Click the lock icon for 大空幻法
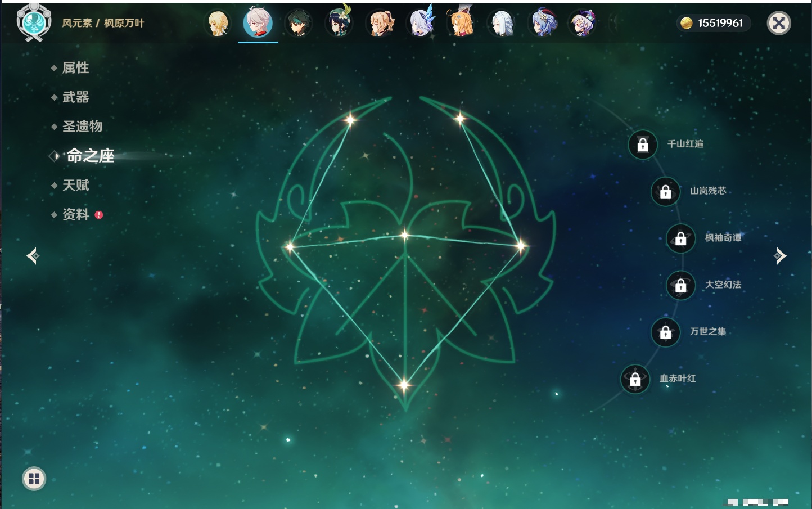 681,286
